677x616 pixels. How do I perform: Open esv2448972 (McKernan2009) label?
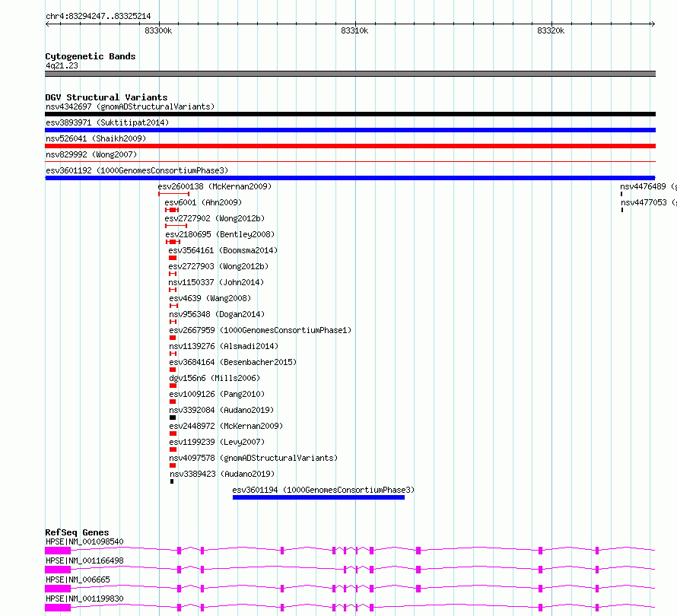(226, 426)
